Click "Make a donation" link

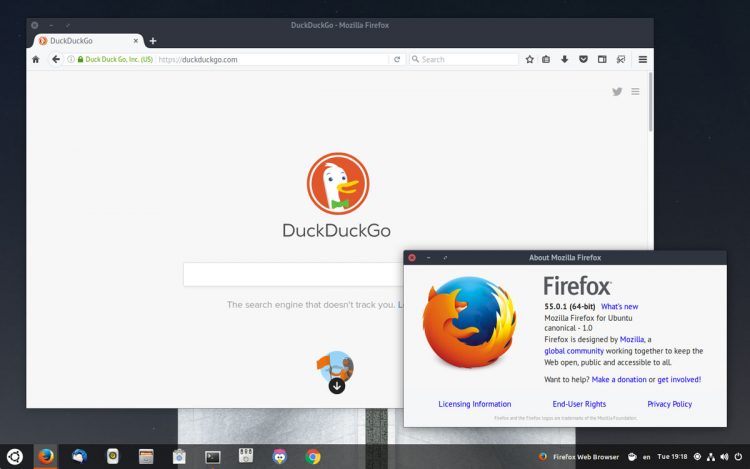pos(619,380)
